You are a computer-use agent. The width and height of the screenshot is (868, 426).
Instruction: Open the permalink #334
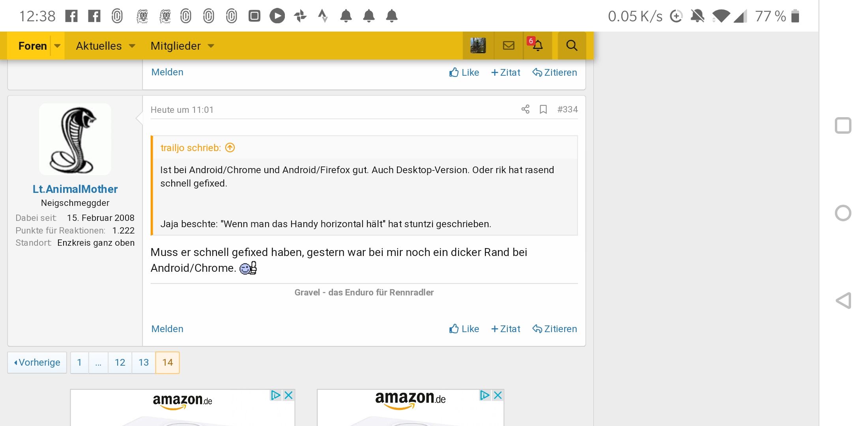567,109
